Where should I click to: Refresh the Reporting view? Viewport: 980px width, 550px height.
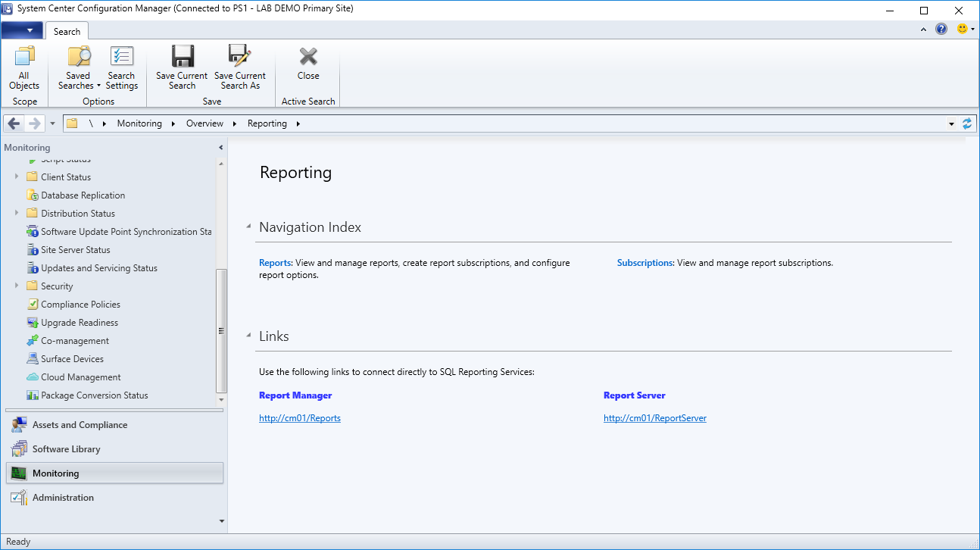point(967,123)
